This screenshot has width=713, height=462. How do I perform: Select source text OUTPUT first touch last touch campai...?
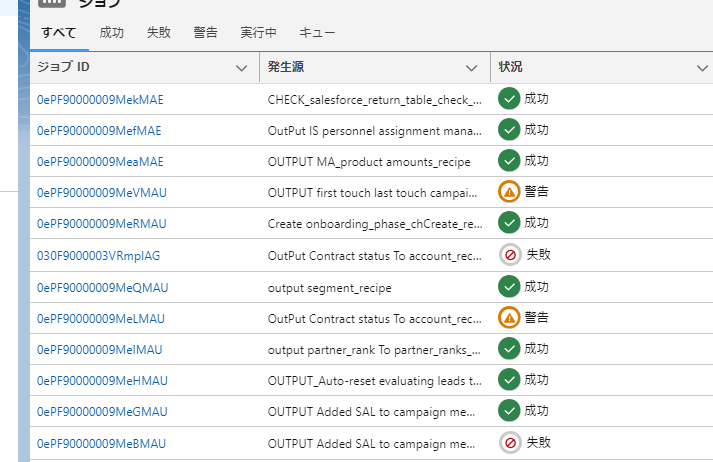click(372, 193)
